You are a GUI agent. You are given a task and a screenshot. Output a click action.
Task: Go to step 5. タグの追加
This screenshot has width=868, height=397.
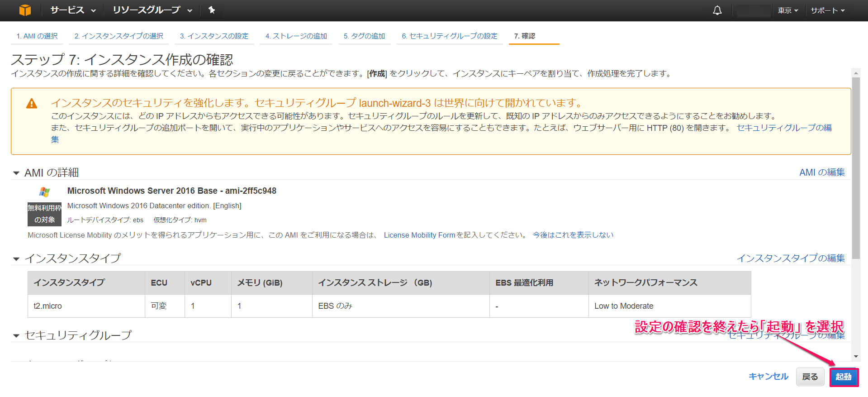(364, 36)
